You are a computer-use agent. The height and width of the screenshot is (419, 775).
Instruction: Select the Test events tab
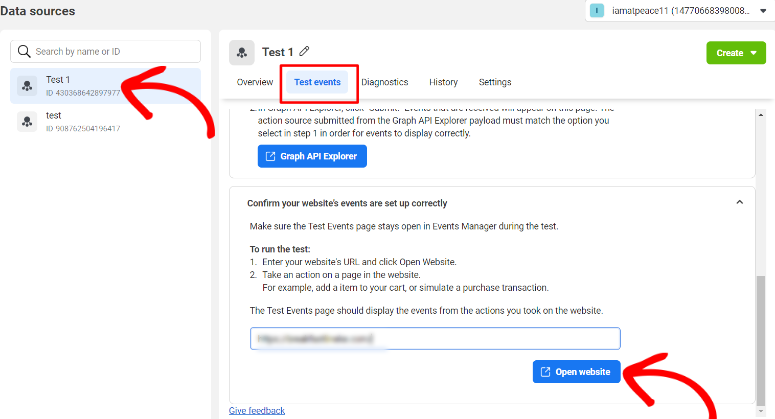317,82
